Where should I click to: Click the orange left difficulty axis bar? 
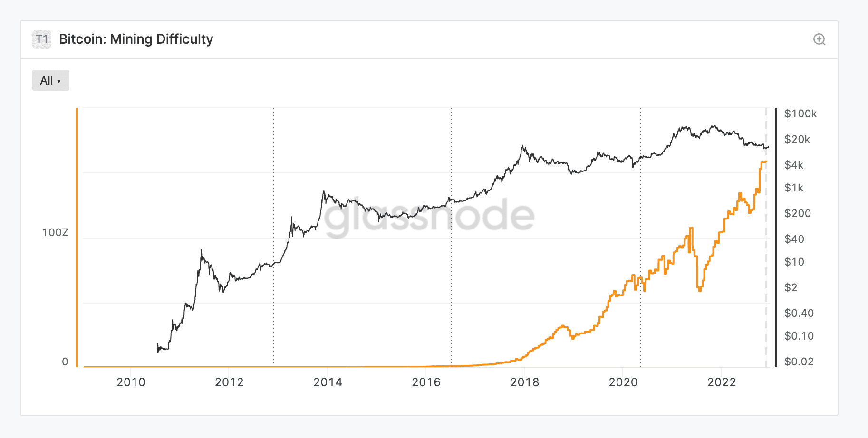pyautogui.click(x=77, y=238)
